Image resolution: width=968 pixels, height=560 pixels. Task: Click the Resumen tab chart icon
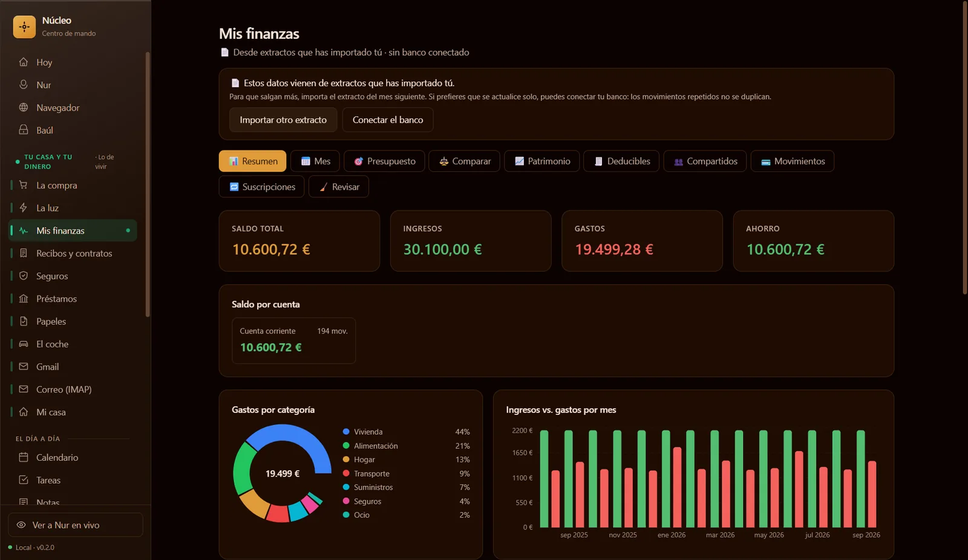[234, 161]
